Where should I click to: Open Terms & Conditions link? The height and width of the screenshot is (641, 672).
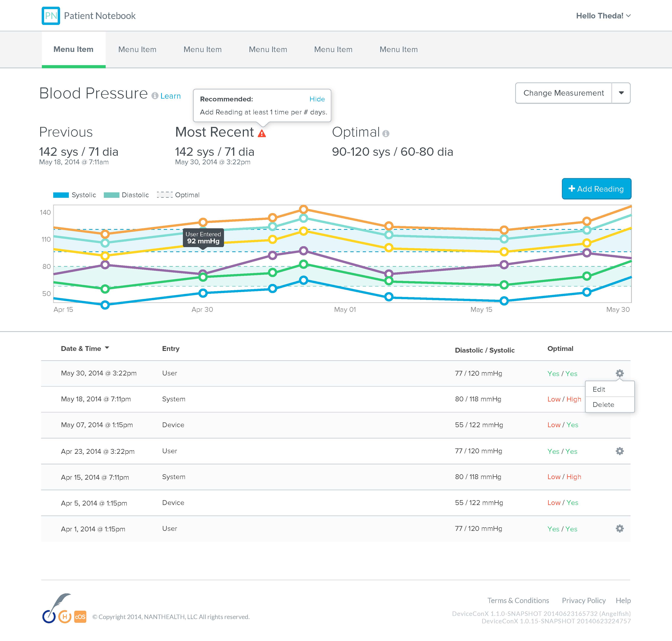(518, 600)
